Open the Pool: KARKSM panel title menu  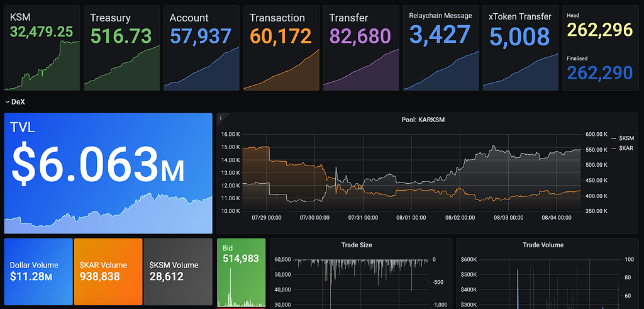pyautogui.click(x=423, y=120)
